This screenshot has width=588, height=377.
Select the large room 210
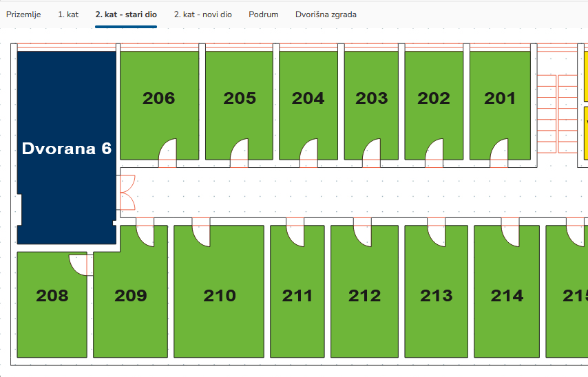pos(219,296)
